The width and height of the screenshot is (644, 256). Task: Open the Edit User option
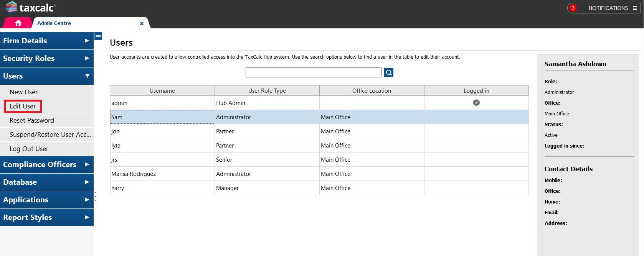(x=23, y=106)
